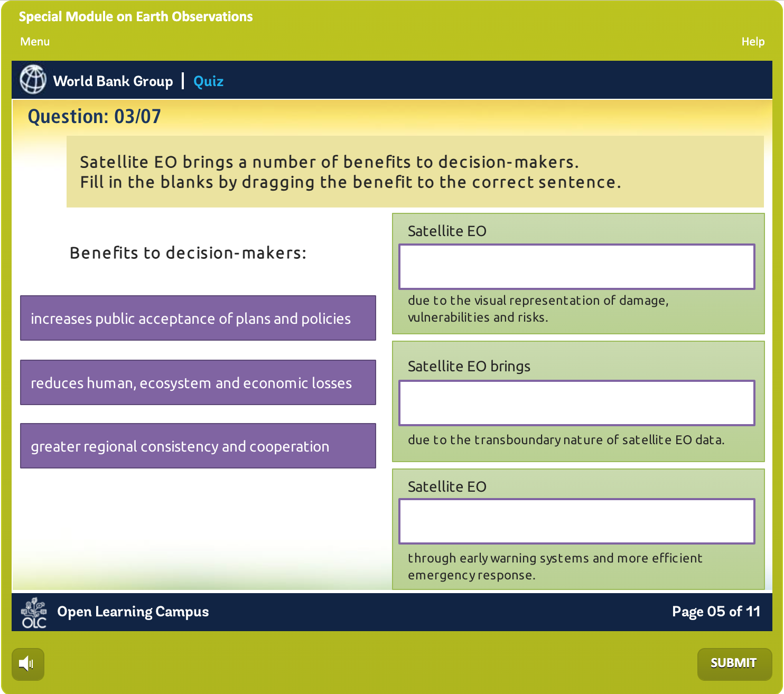Click the Page 05 of 11 indicator

716,612
